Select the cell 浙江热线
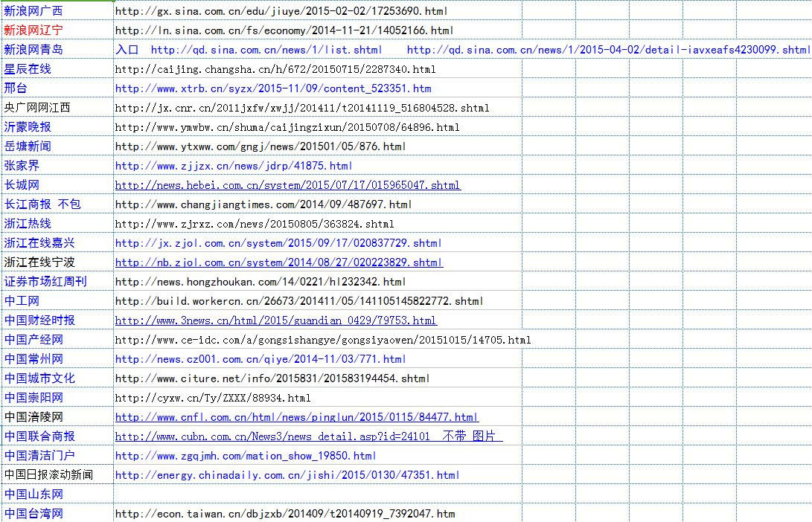The height and width of the screenshot is (522, 812). pyautogui.click(x=57, y=223)
